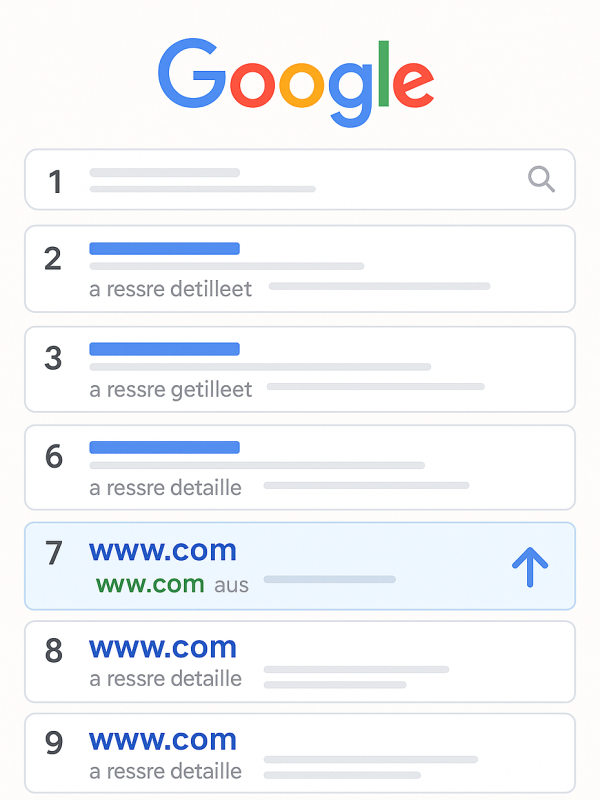Click 'a ressre detaille' text in result 6
The height and width of the screenshot is (800, 600).
click(165, 488)
